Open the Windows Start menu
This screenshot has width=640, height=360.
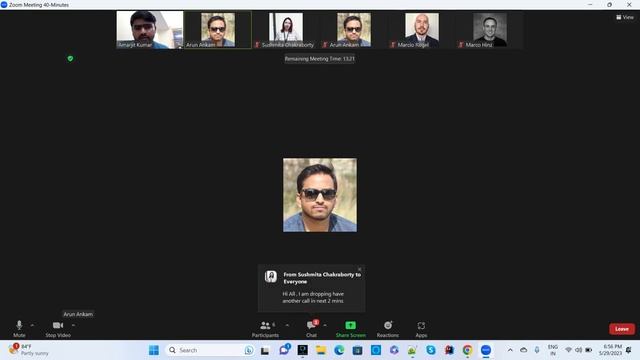point(154,350)
